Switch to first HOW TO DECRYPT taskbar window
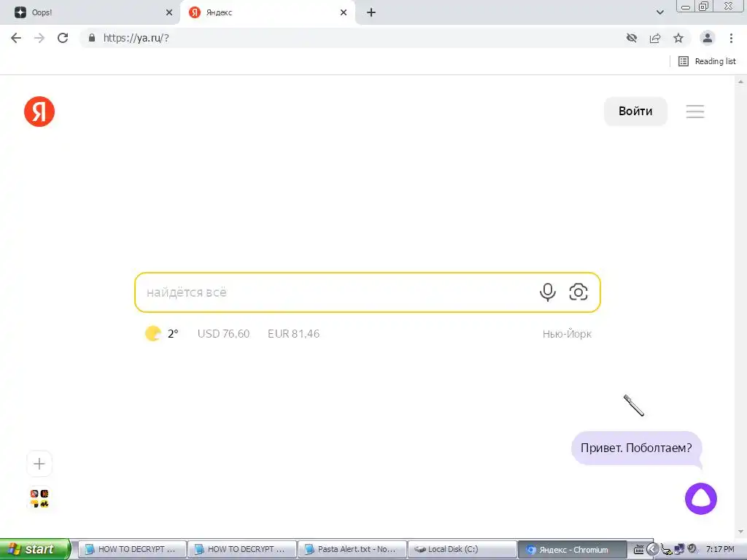747x560 pixels. tap(132, 549)
